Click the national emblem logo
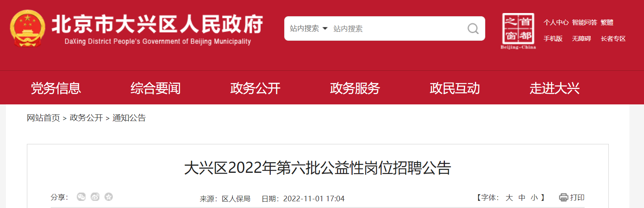 click(27, 28)
